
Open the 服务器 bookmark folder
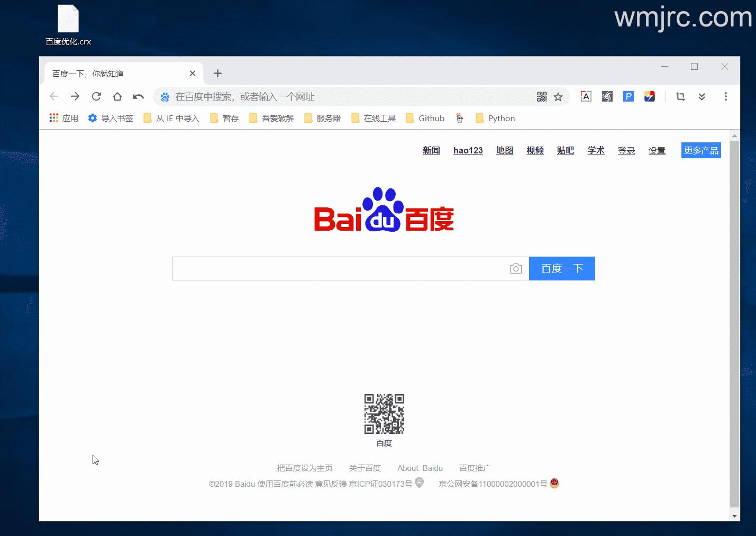(x=323, y=118)
